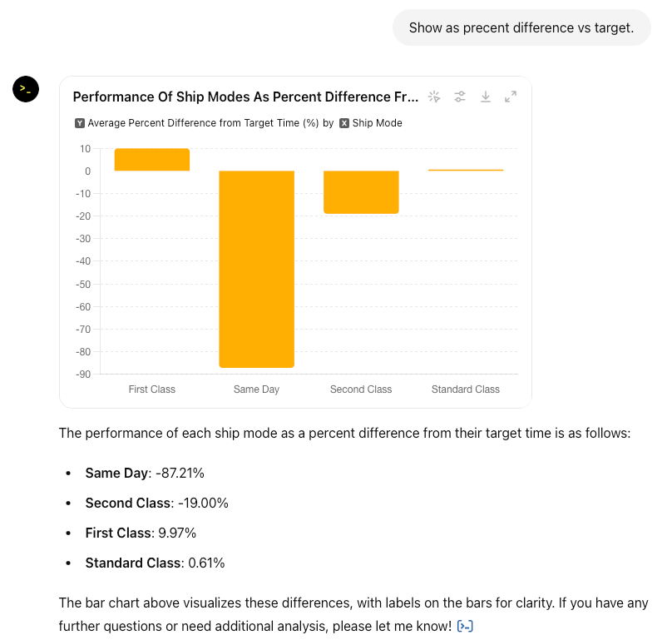Viewport: 672px width, 640px height.
Task: Click the Same Day -87.21% bullet
Action: click(x=145, y=473)
